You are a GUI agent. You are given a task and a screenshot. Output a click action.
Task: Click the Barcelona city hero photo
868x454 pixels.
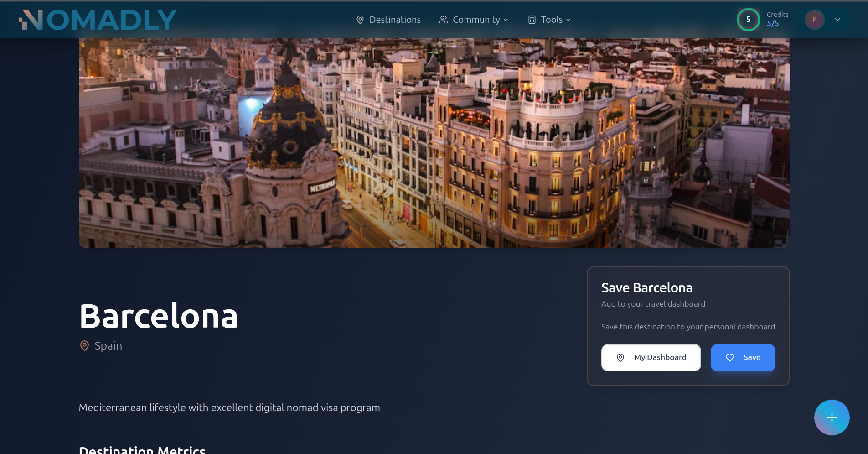(434, 143)
